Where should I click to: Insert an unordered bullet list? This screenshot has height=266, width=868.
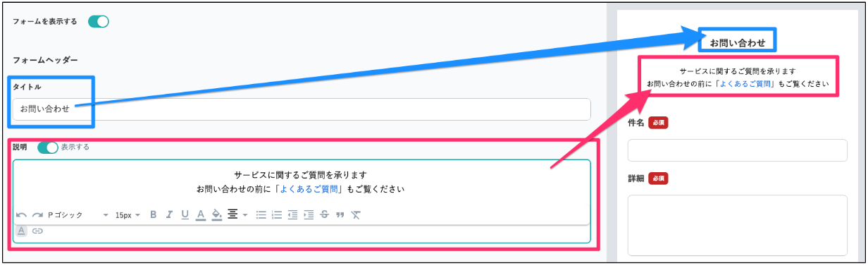tap(261, 214)
